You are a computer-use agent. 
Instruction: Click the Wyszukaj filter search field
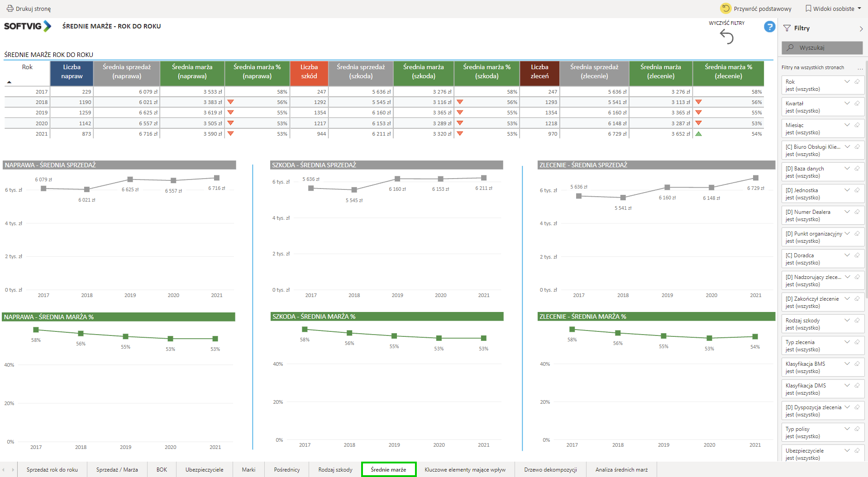pyautogui.click(x=822, y=48)
